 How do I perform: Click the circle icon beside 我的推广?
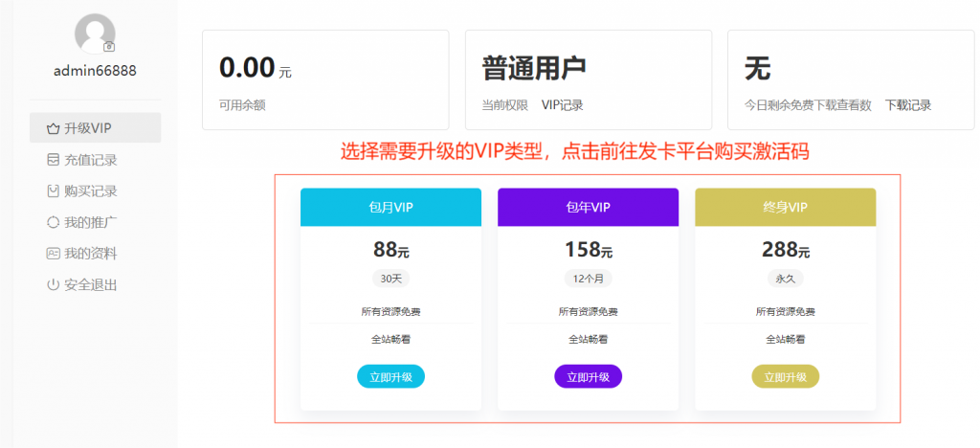tap(54, 222)
